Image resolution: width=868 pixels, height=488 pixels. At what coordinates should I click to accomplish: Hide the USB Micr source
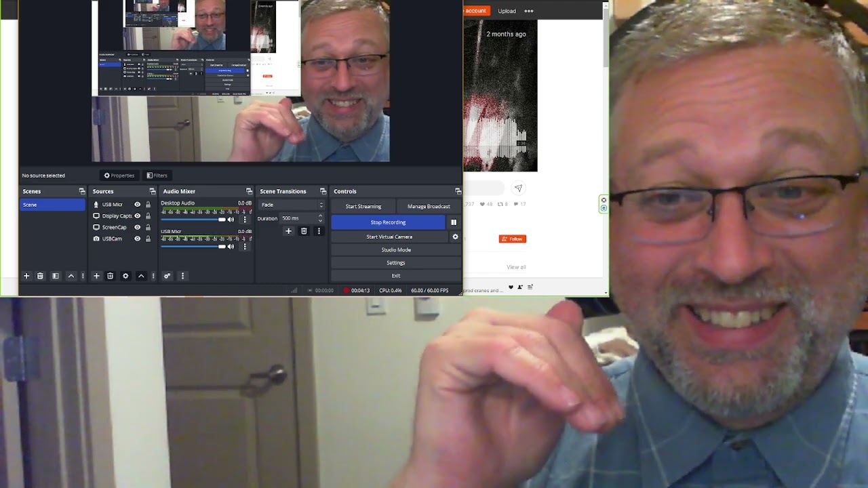click(138, 205)
